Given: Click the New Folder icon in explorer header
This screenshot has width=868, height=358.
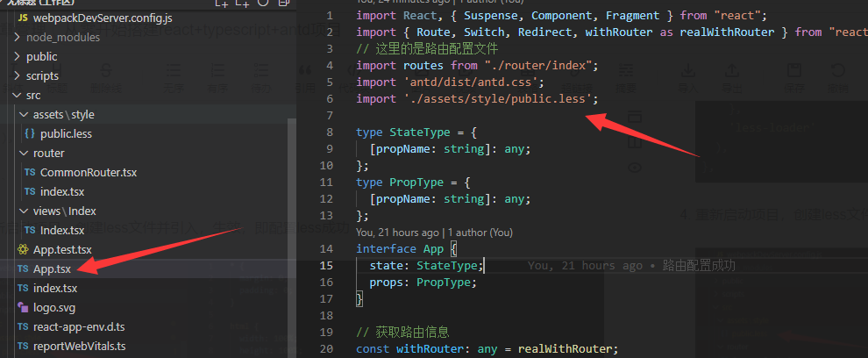Looking at the screenshot, I should 242,3.
